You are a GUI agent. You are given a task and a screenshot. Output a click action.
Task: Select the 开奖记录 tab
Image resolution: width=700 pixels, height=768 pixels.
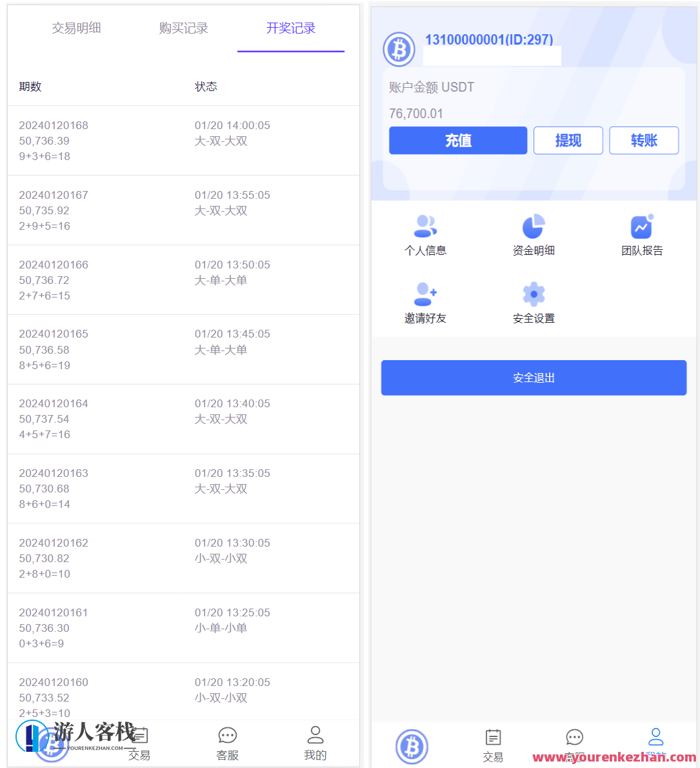pos(290,28)
